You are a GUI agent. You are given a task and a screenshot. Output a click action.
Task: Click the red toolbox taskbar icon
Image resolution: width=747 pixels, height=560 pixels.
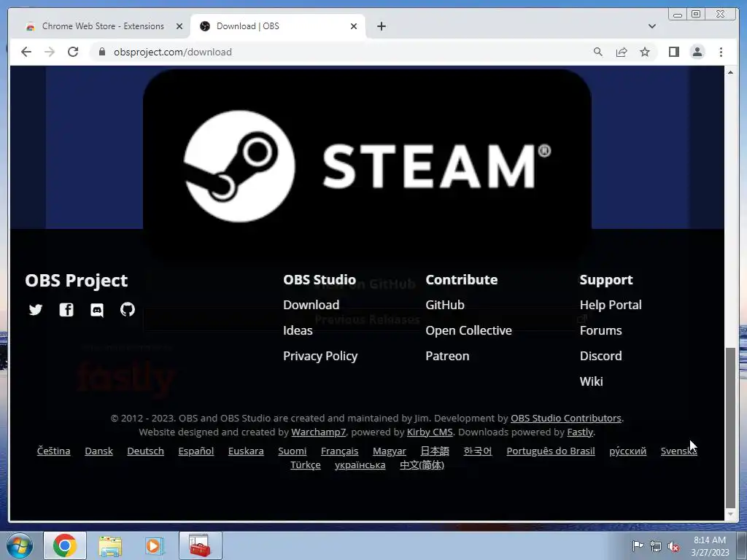[x=200, y=545]
